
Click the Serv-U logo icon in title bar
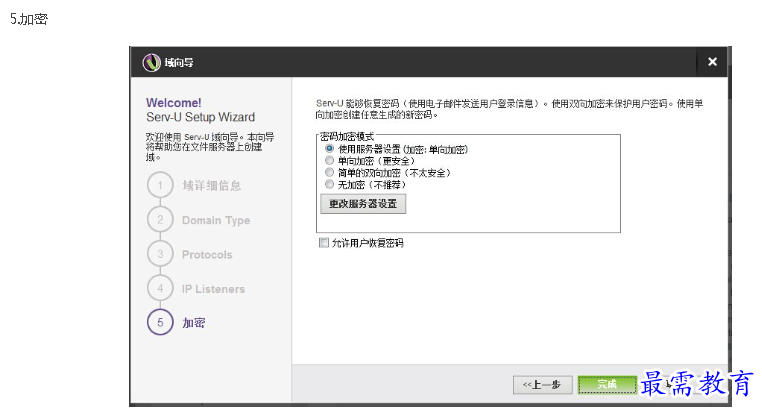click(152, 63)
